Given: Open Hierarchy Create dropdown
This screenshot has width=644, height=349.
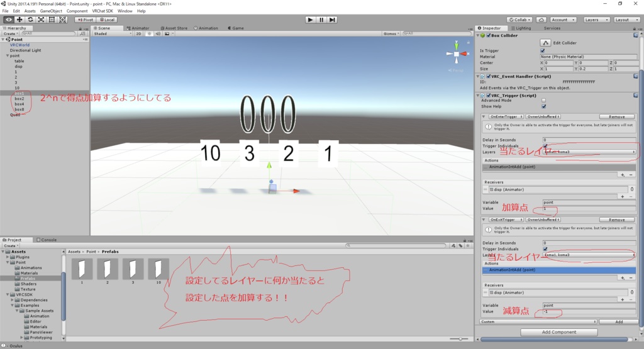Looking at the screenshot, I should pos(10,34).
